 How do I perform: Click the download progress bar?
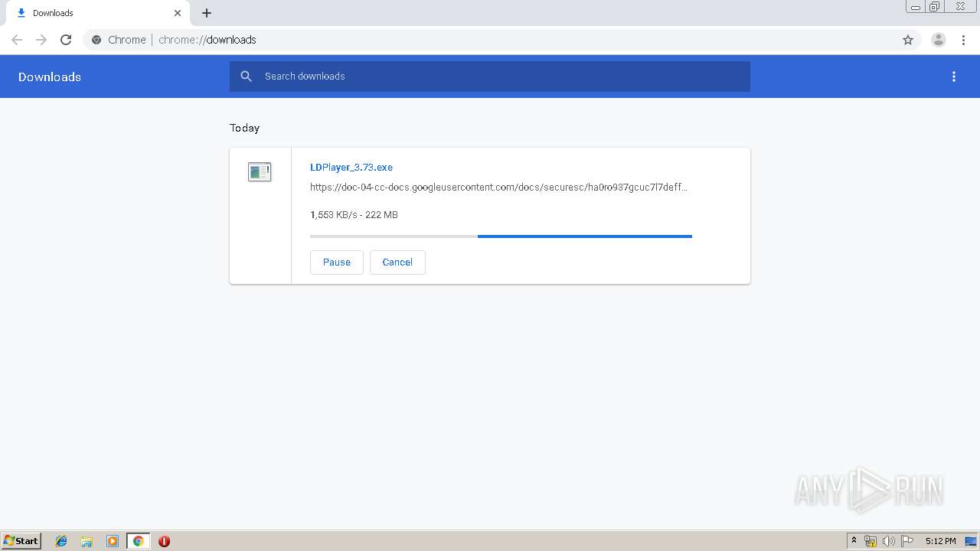(x=501, y=236)
